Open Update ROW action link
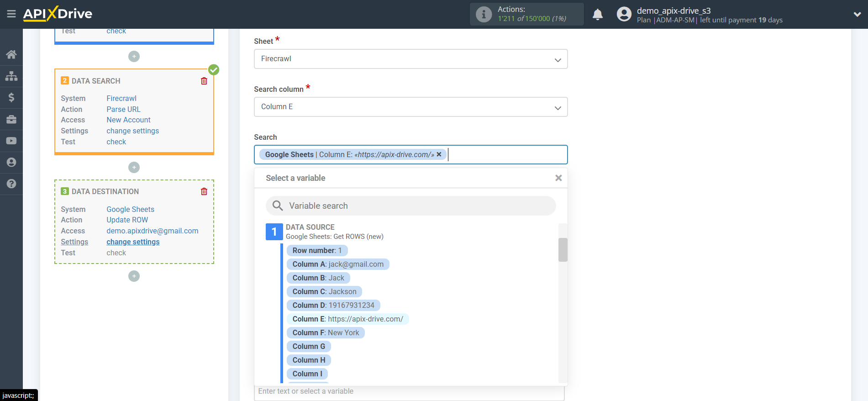Image resolution: width=868 pixels, height=401 pixels. 127,220
